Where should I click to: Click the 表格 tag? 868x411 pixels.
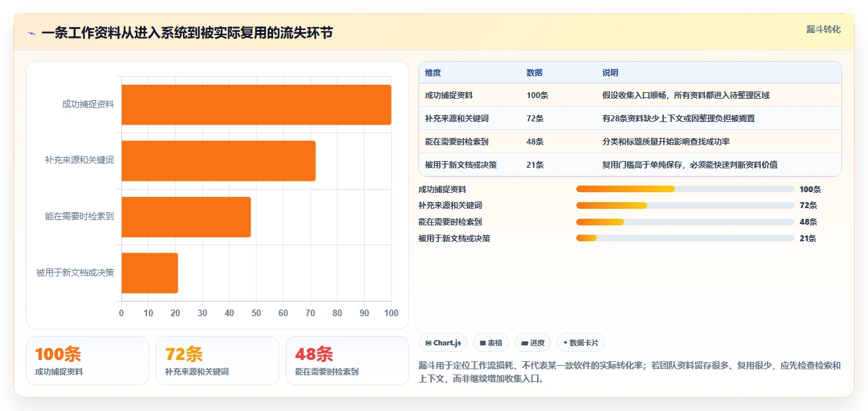[x=491, y=343]
